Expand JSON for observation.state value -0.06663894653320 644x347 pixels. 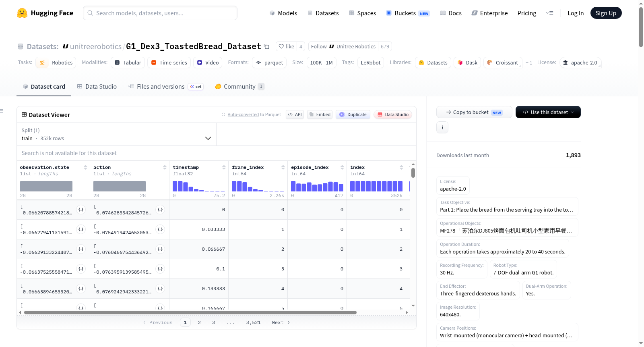tap(81, 289)
